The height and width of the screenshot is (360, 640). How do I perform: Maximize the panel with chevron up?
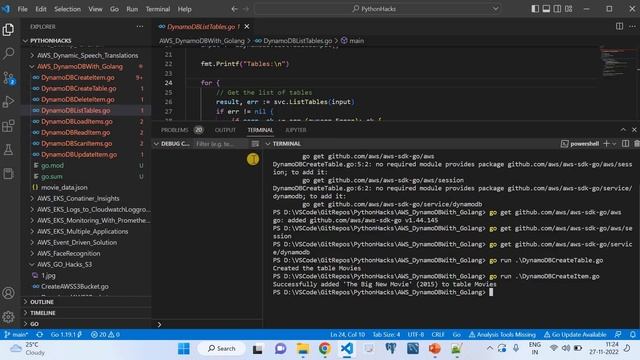(x=623, y=130)
